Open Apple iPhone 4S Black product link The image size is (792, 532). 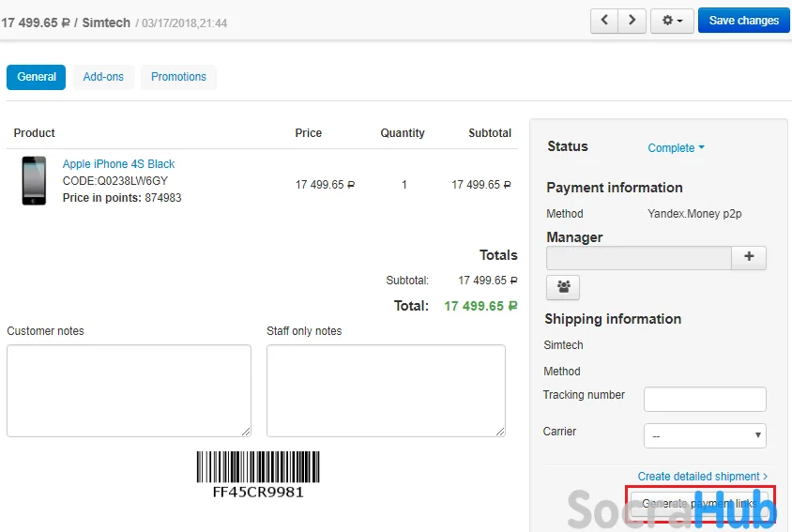[x=118, y=164]
